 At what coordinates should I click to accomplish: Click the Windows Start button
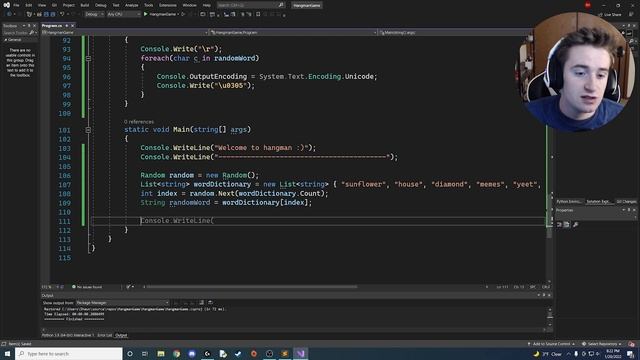pos(7,354)
